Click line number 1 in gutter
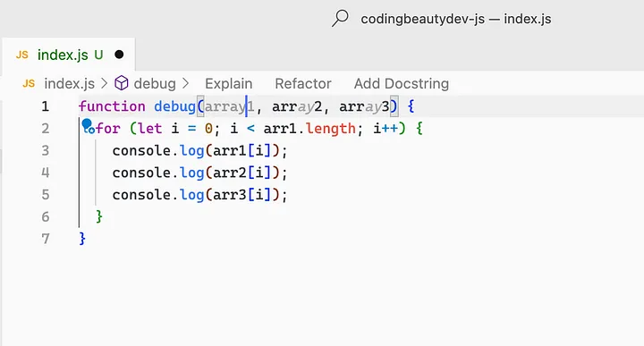Viewport: 644px width, 346px height. [x=46, y=106]
